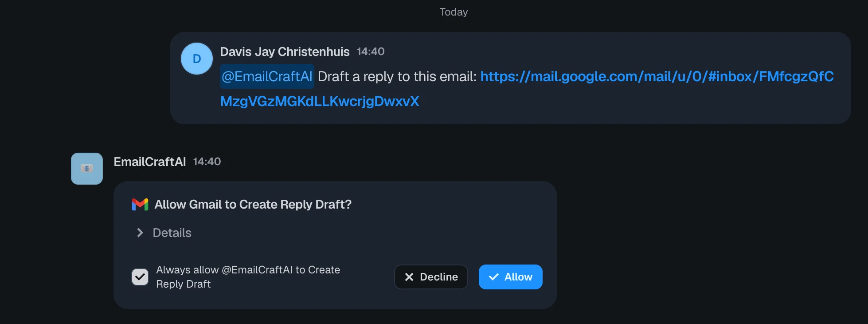Select the Allow Gmail to Create Reply Draft header
This screenshot has height=324, width=868.
(253, 205)
